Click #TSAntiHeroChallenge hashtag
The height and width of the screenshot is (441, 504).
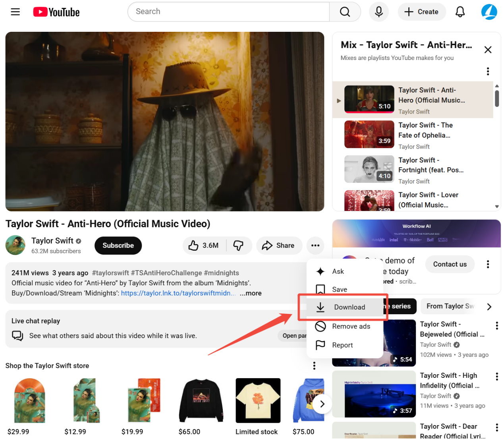[166, 273]
